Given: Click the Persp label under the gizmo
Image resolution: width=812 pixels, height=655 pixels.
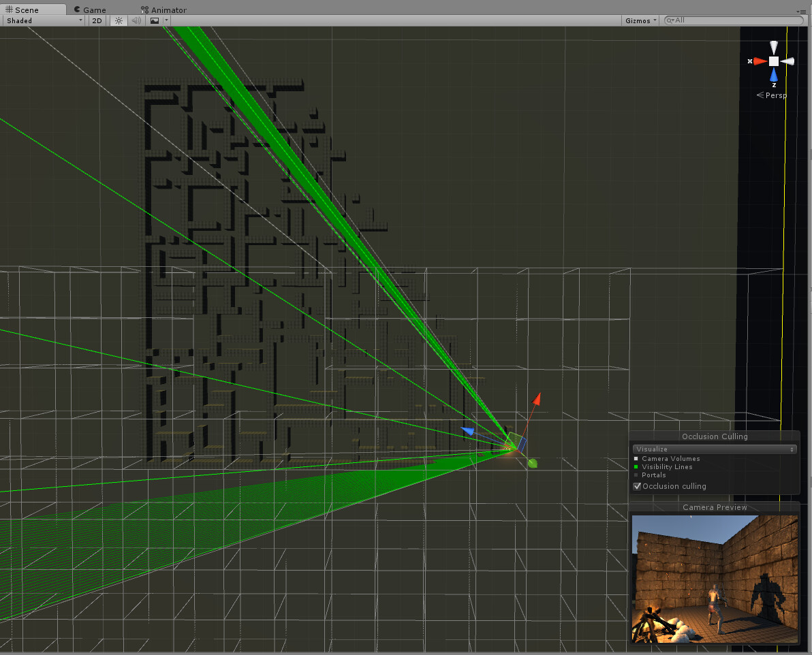Looking at the screenshot, I should [775, 95].
